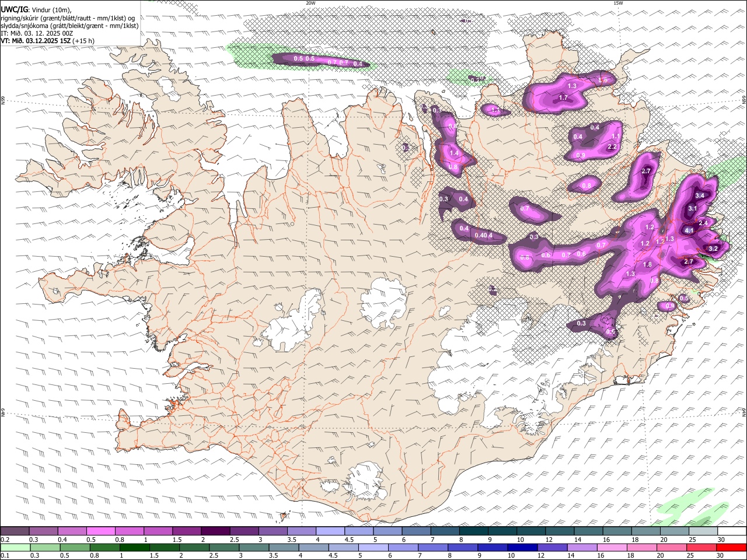Click the 1.1 snowfall value on the map
This screenshot has width=747, height=560.
(616, 136)
